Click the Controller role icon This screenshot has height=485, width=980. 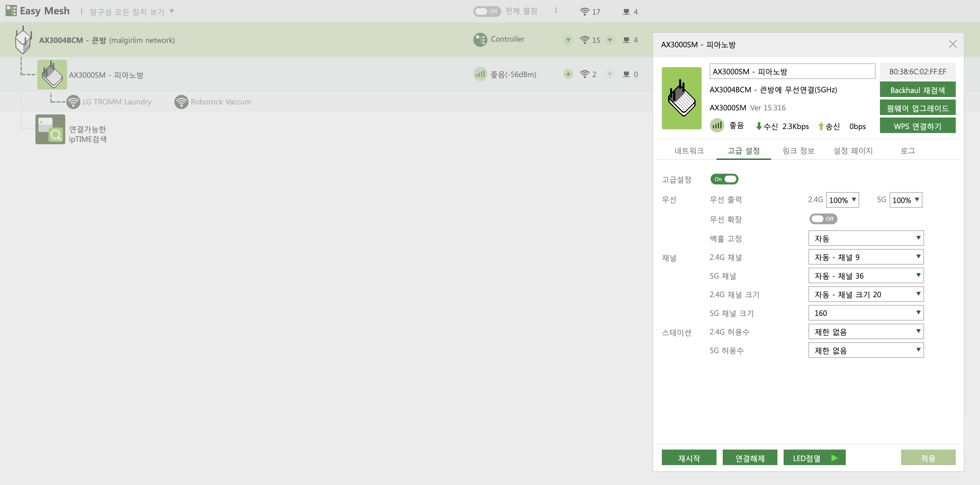coord(480,39)
